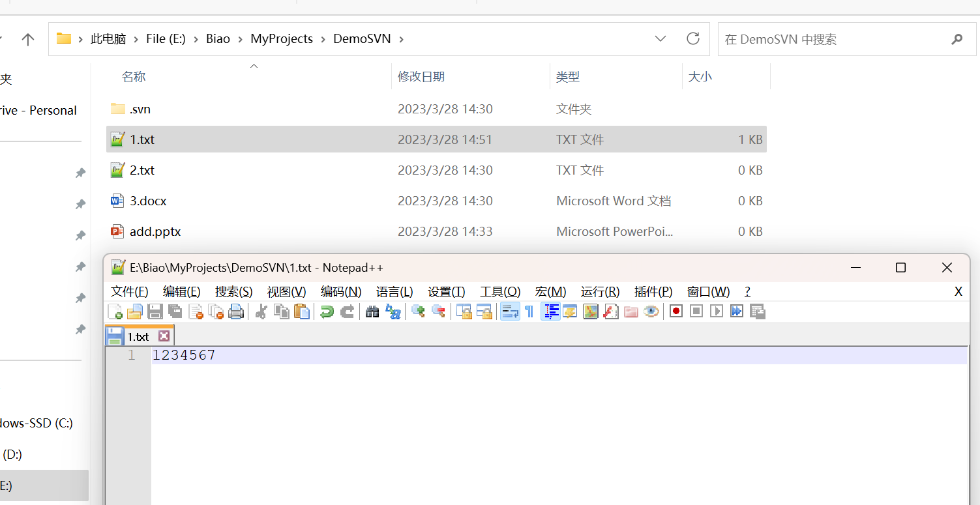Zoom in using the magnifier plus icon
The image size is (980, 505).
[x=418, y=311]
